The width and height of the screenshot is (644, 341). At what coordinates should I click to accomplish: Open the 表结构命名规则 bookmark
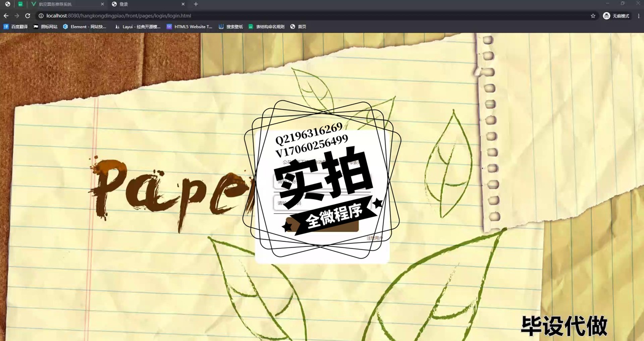pos(266,27)
